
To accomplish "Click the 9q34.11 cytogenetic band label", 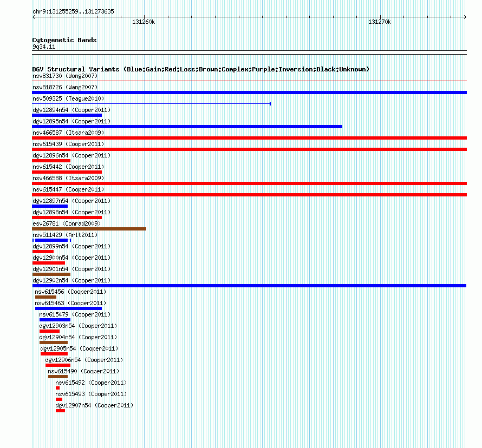I will click(44, 47).
